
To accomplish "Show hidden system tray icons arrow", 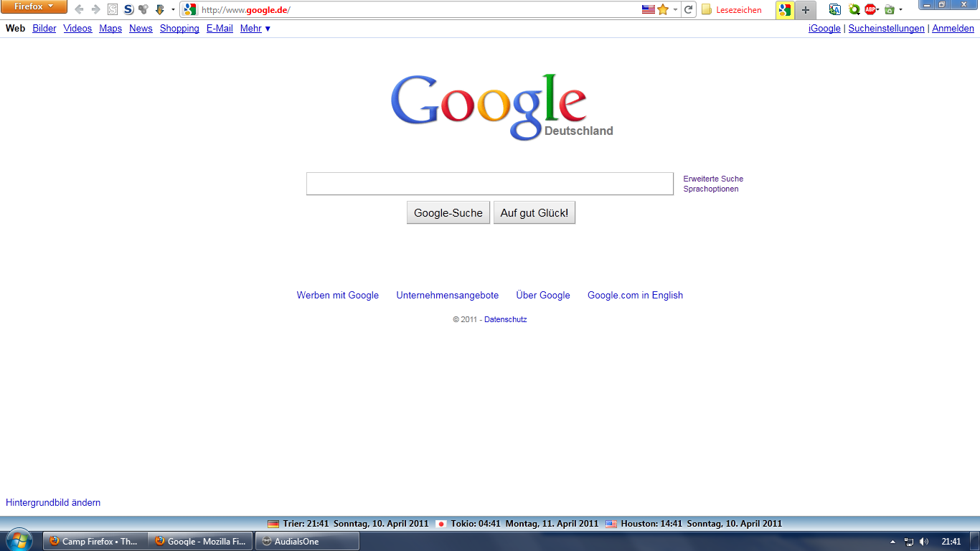I will click(892, 542).
